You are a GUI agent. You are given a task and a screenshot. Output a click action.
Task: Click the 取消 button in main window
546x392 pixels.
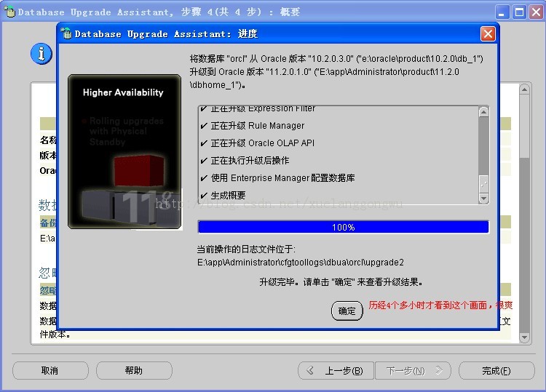pos(50,371)
